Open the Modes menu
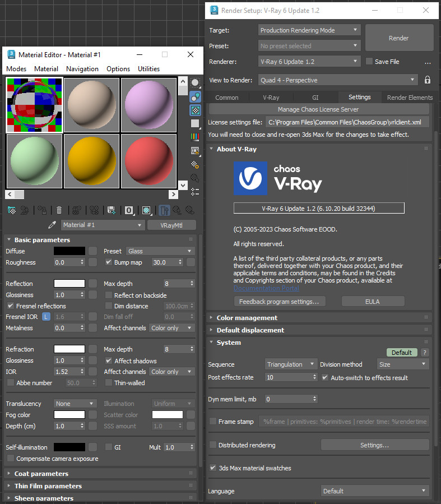441x504 pixels. click(x=16, y=69)
